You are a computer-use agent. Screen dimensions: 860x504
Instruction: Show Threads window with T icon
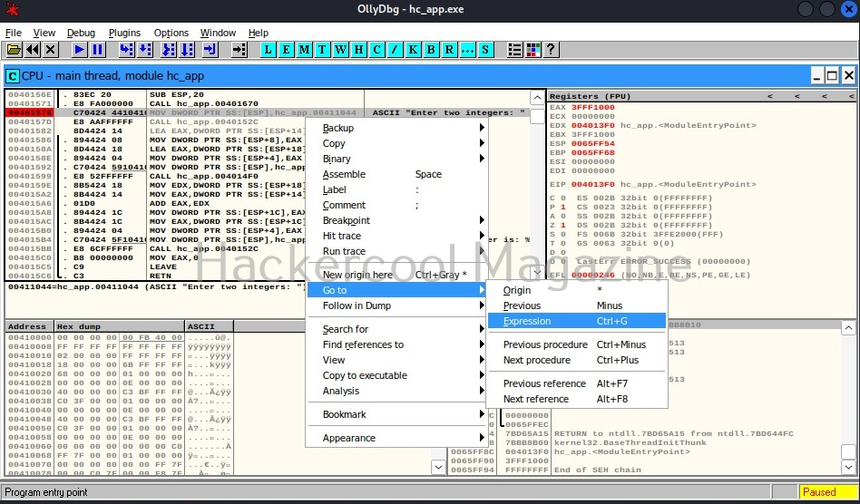click(322, 50)
